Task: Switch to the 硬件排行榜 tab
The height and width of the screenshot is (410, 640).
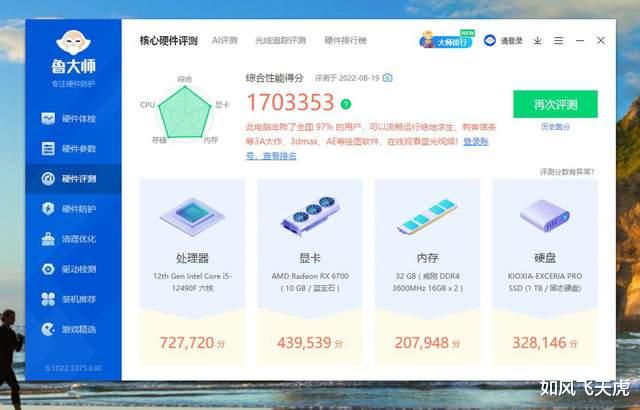Action: pos(345,40)
